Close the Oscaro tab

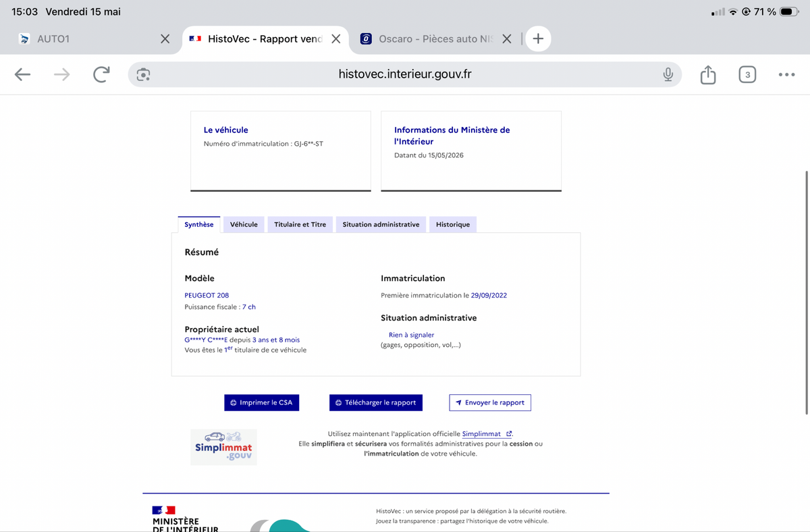click(x=507, y=39)
